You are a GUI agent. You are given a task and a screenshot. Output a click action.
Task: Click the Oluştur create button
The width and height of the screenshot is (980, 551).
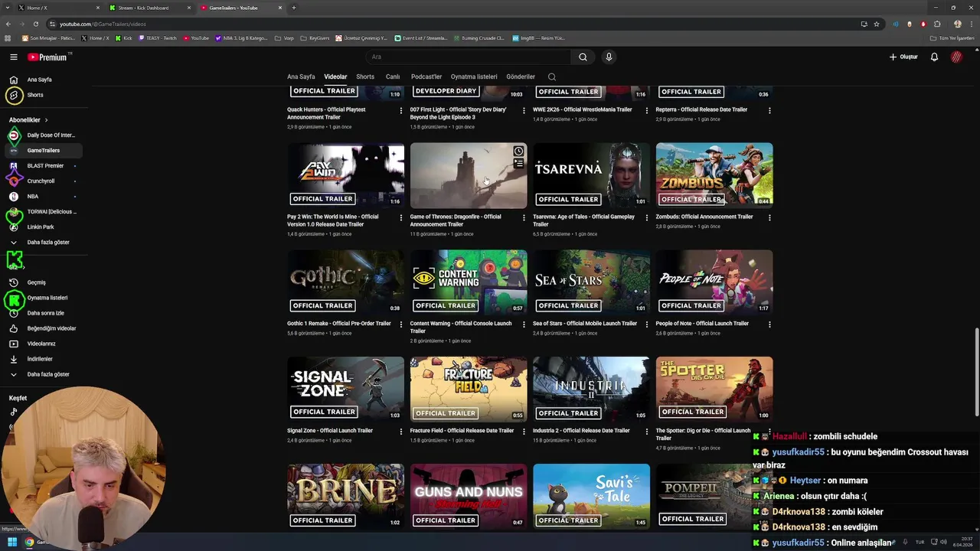903,57
